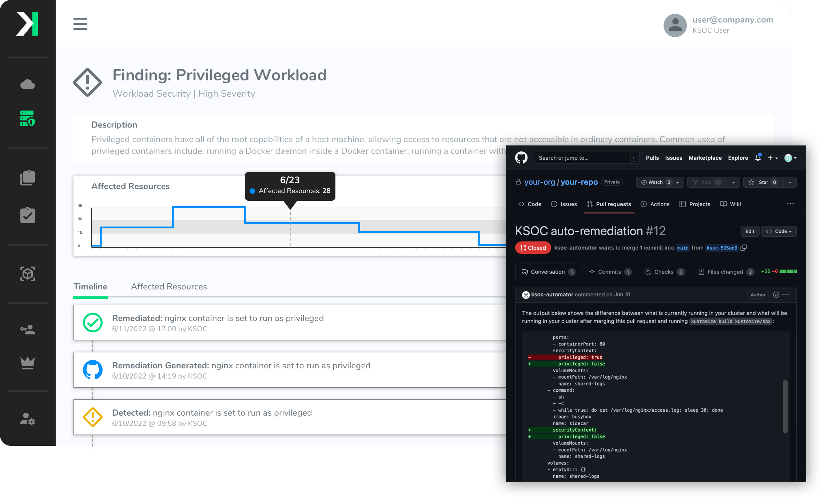Click the cloud workload security icon

28,118
